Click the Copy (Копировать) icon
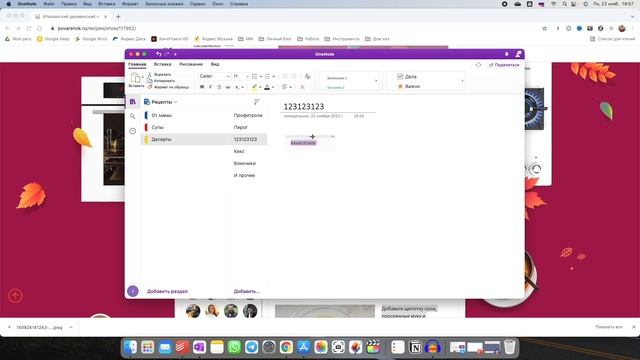 [150, 81]
